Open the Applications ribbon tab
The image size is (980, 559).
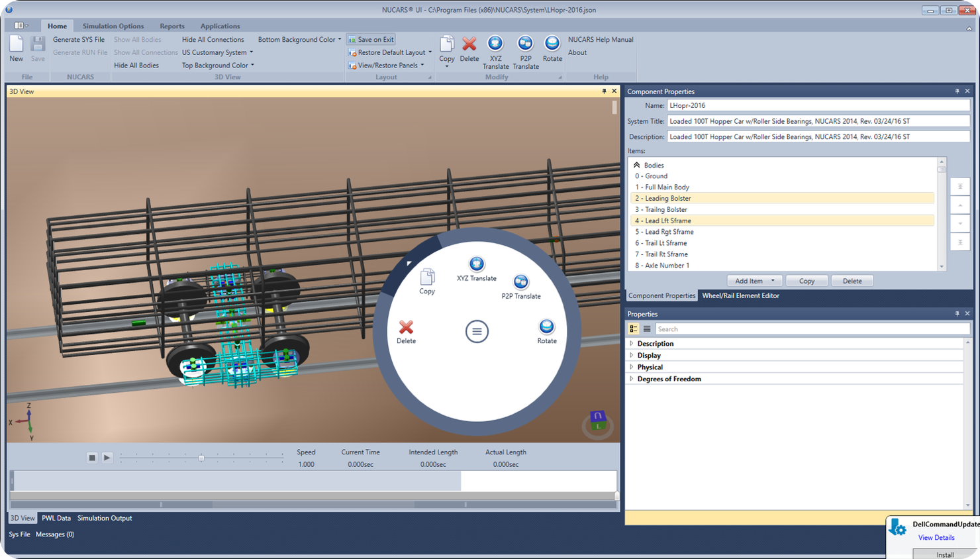220,26
